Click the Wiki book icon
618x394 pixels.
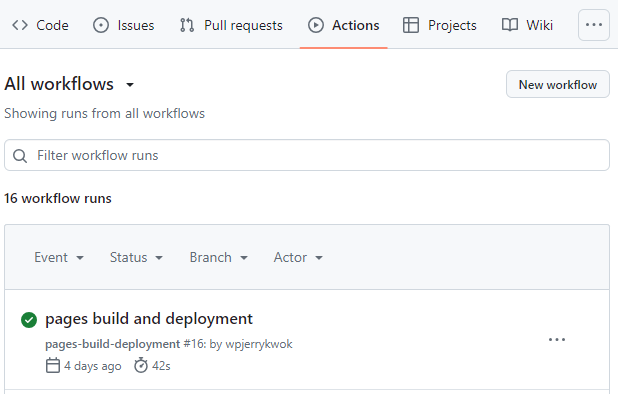pos(510,25)
